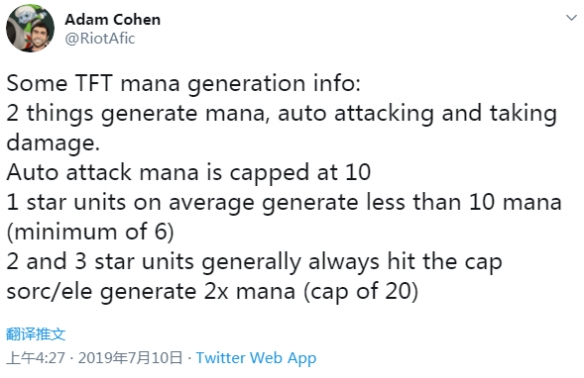Click the 上午4:27 timestamp
The width and height of the screenshot is (584, 378).
36,358
